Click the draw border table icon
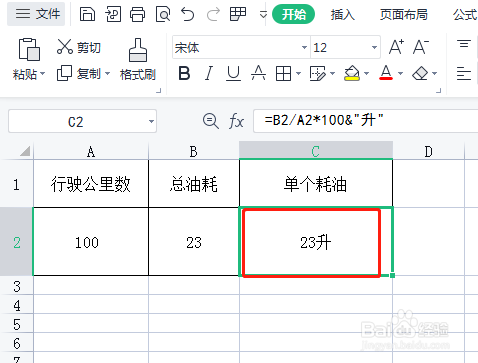 coord(318,73)
